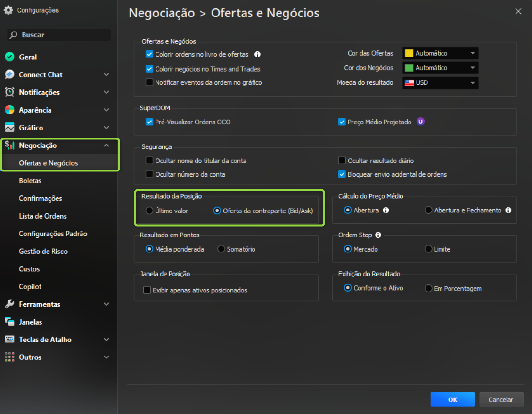This screenshot has height=414, width=532.
Task: Go to the Boletas settings page
Action: pos(30,181)
